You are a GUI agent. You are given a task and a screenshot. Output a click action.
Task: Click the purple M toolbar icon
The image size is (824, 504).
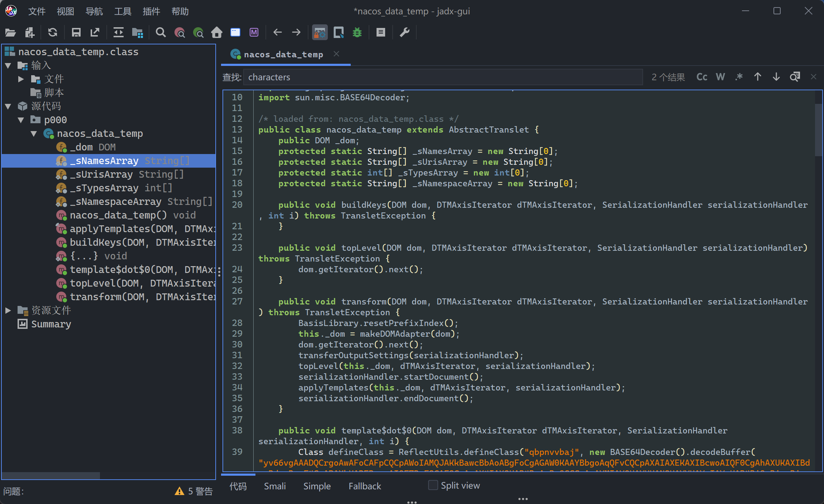point(254,33)
